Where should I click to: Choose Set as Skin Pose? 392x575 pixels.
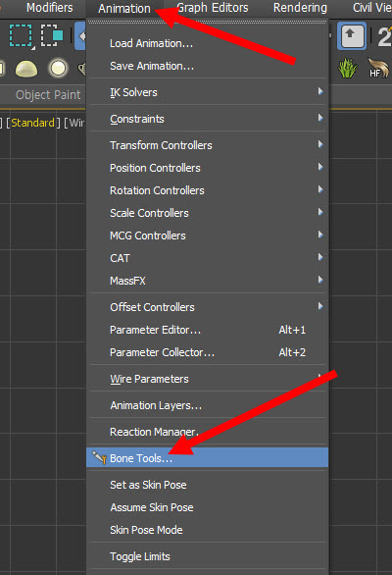coord(208,485)
